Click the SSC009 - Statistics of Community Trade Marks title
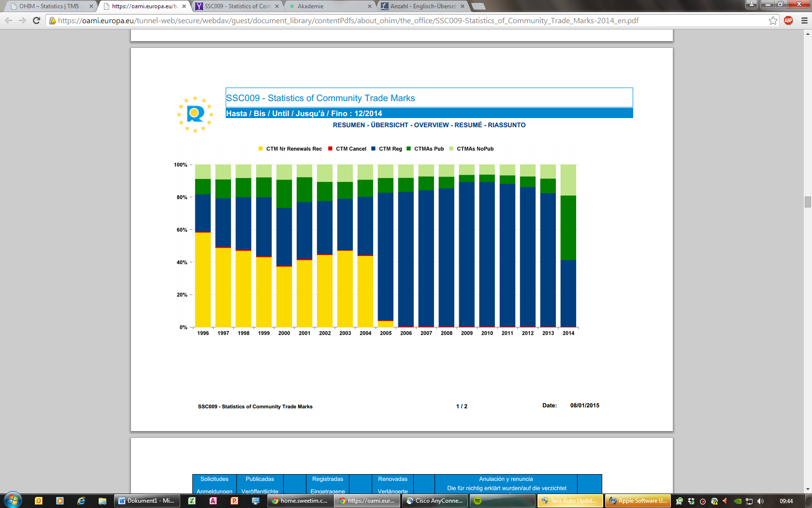Screen dimensions: 812x508 coord(320,98)
